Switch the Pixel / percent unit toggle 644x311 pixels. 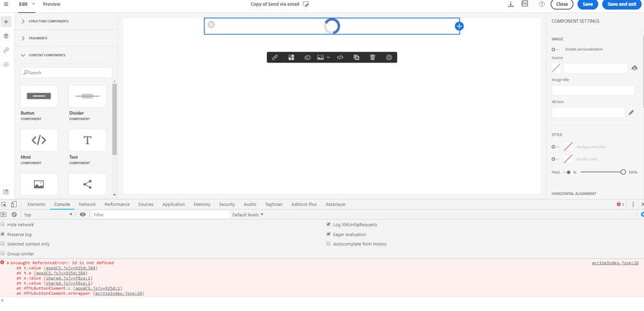tap(567, 173)
